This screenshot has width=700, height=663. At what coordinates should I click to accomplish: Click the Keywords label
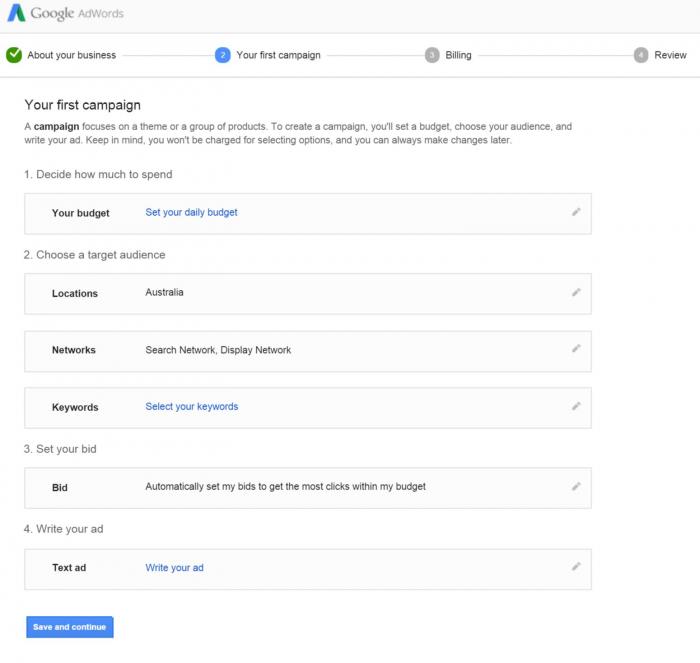75,407
